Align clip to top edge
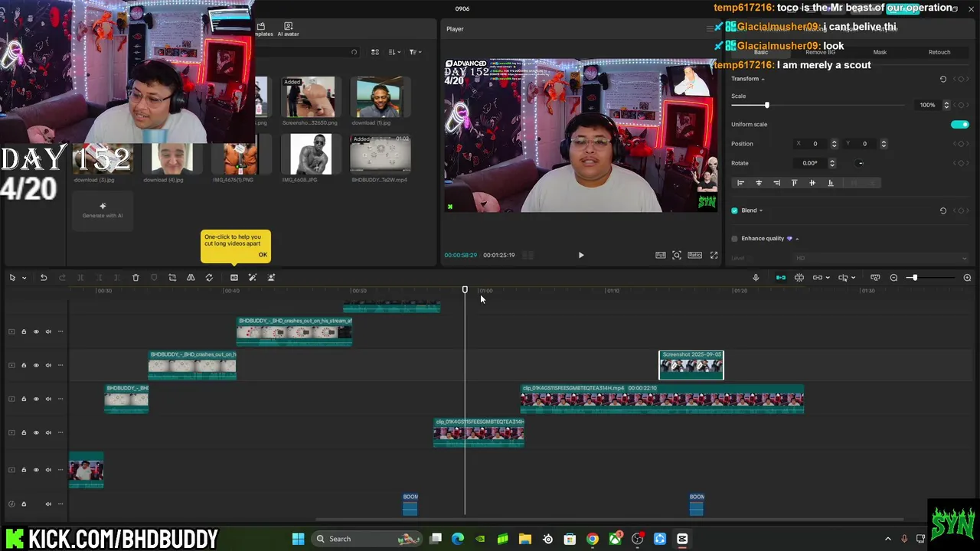Screen dimensions: 980x551 coord(794,183)
